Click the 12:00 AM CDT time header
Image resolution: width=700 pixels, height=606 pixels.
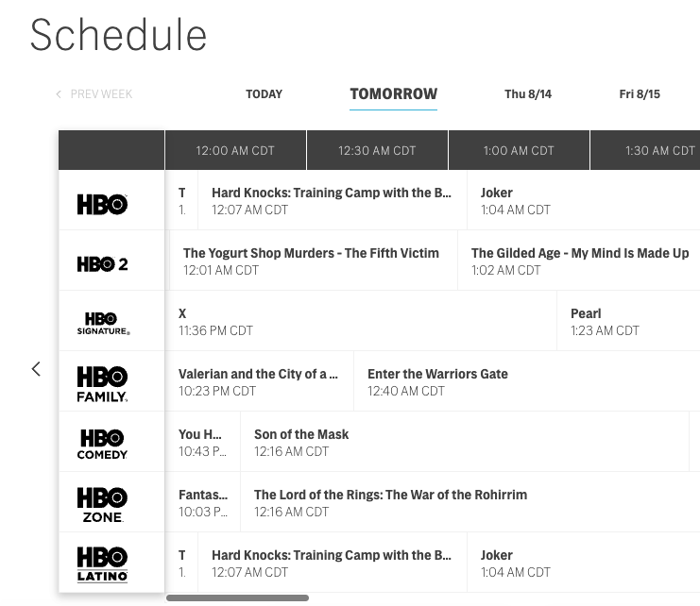[x=235, y=150]
